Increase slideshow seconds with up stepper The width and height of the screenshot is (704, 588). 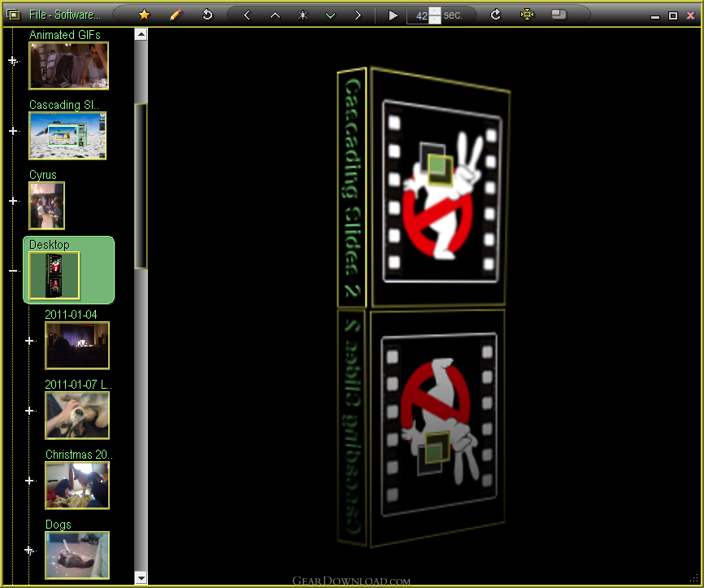pos(435,11)
